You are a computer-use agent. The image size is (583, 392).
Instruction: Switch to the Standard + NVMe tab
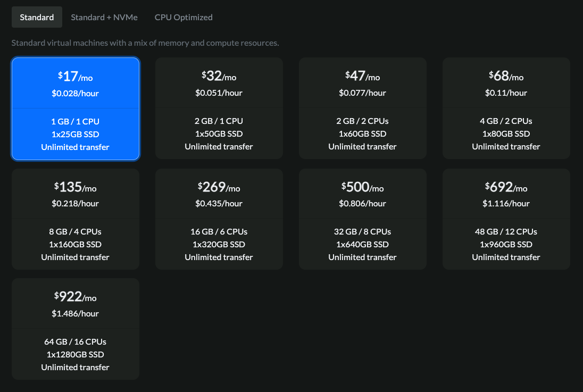point(104,17)
